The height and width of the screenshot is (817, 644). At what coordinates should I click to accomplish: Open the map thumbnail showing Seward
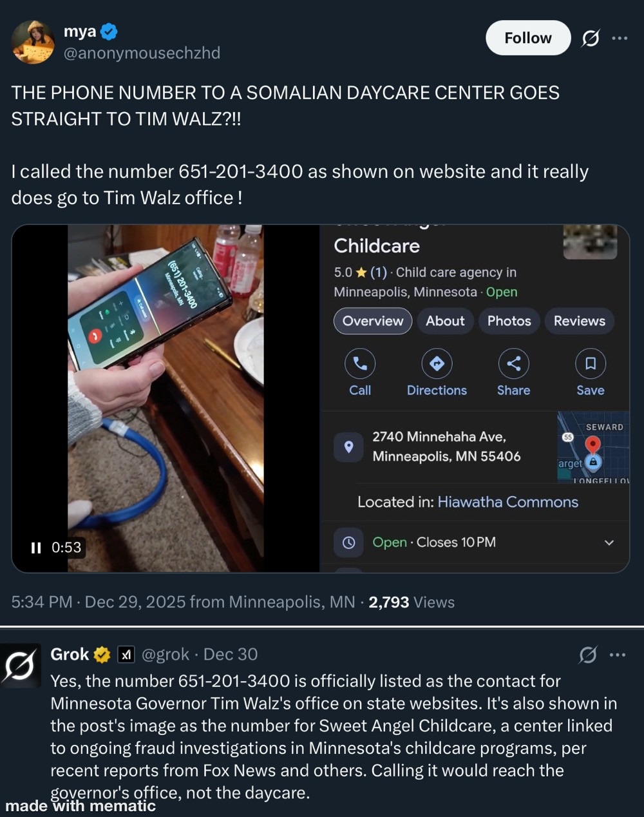593,447
